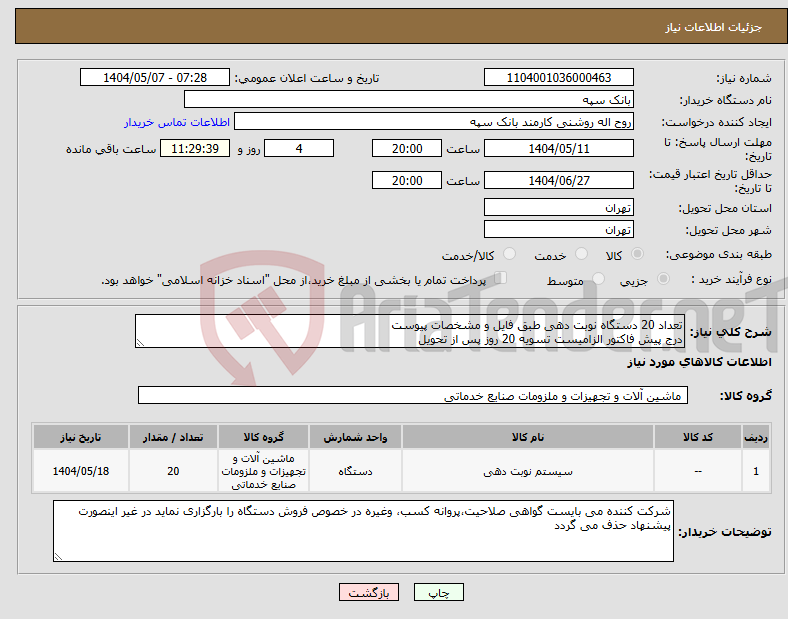The height and width of the screenshot is (619, 788).
Task: Click the بازگشت back button
Action: [x=369, y=592]
